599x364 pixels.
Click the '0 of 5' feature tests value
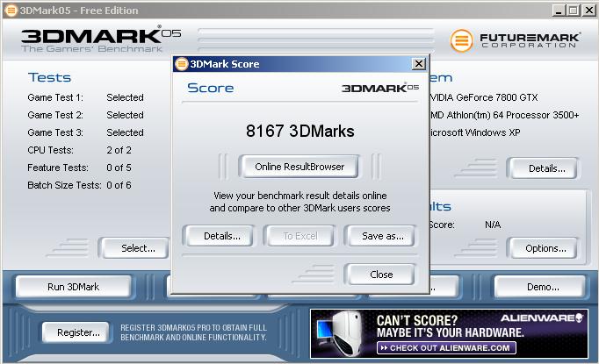click(119, 168)
